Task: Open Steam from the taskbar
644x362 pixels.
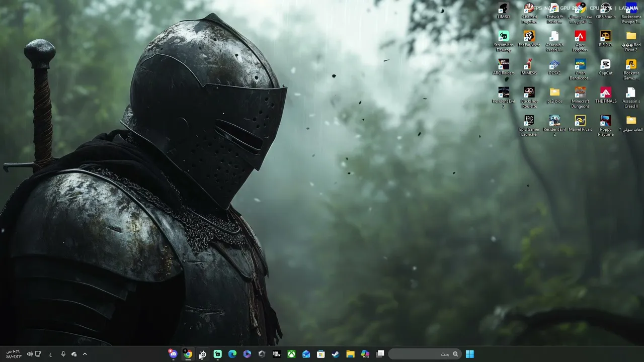Action: (x=336, y=354)
